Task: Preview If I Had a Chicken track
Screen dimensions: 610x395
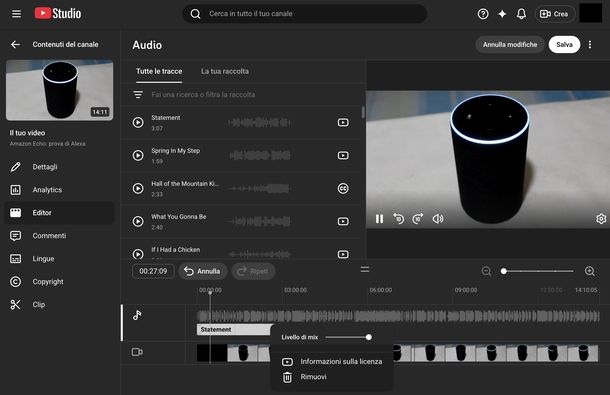Action: [138, 255]
